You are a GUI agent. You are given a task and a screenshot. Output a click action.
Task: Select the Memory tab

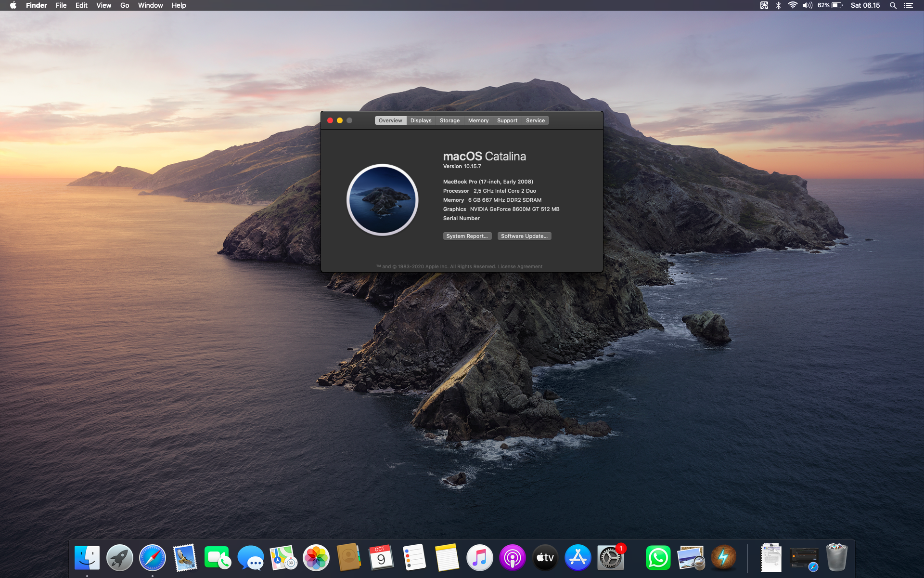[478, 120]
